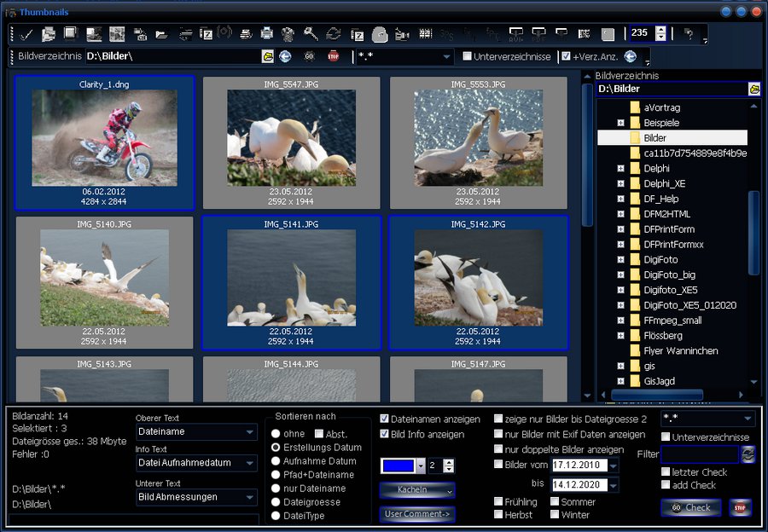Enable the Unterverzeichnisse checkbox in the top toolbar
768x532 pixels.
(x=467, y=57)
